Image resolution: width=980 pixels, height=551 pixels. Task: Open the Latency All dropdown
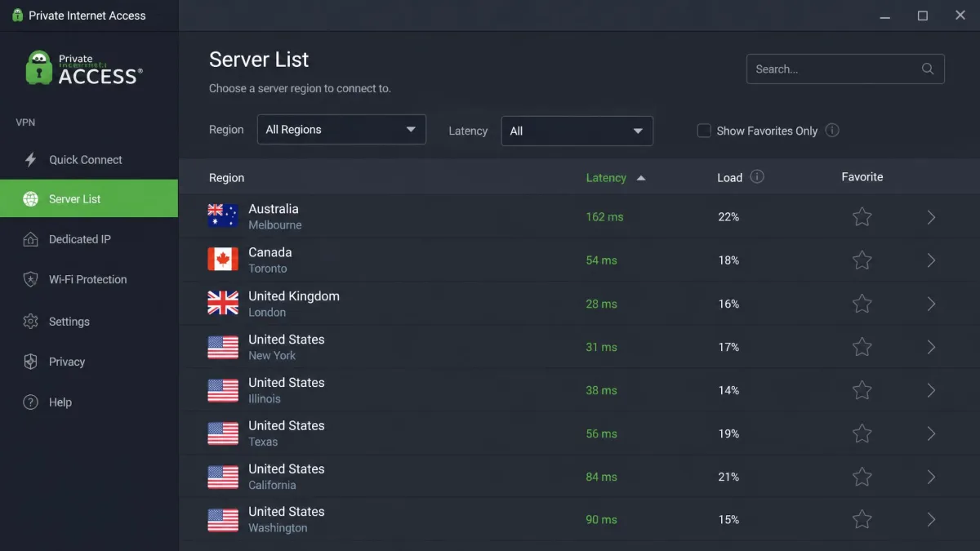click(x=577, y=131)
